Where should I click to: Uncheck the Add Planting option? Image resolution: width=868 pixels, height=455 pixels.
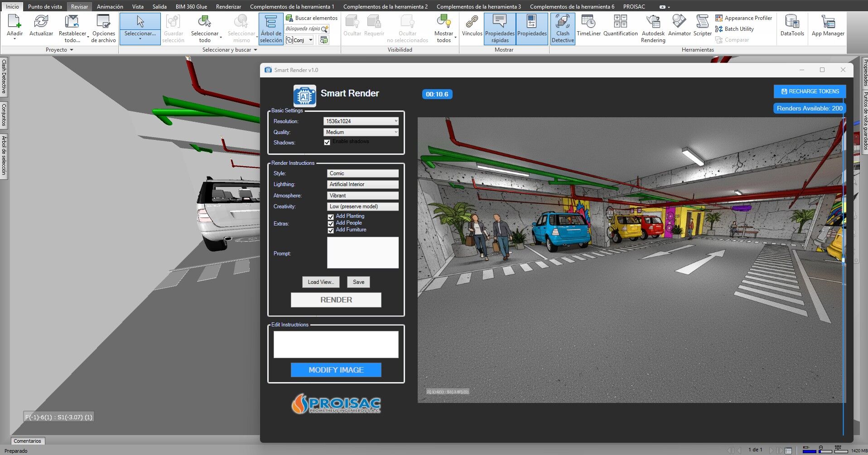[331, 217]
